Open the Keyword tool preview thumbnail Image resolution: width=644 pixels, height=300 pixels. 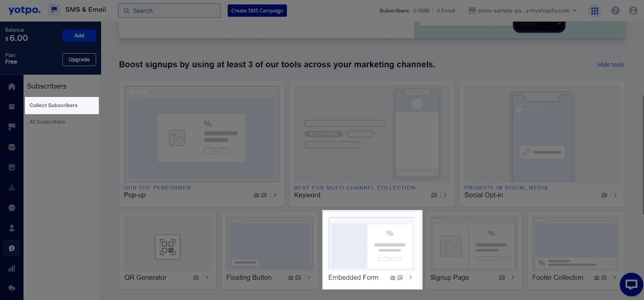372,134
